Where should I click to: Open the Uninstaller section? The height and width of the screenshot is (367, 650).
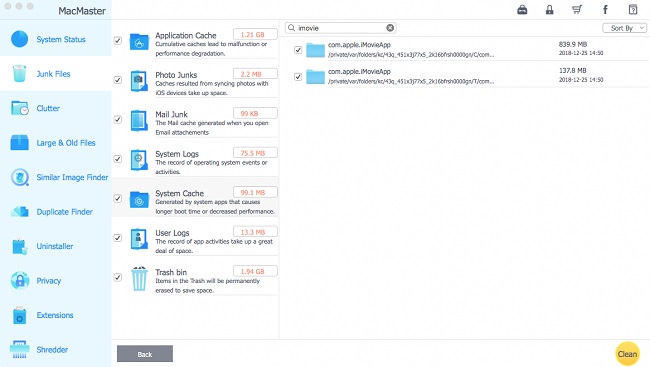tap(55, 246)
